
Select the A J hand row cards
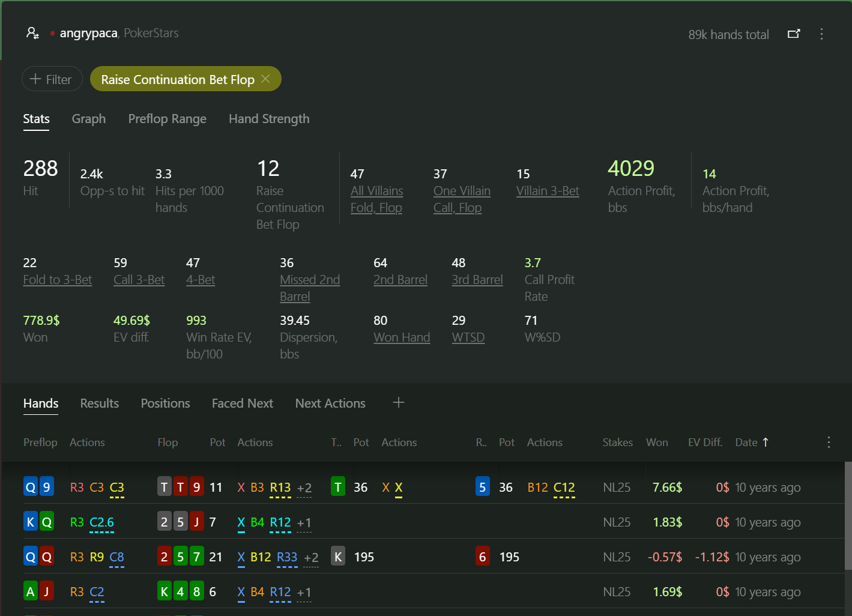39,591
